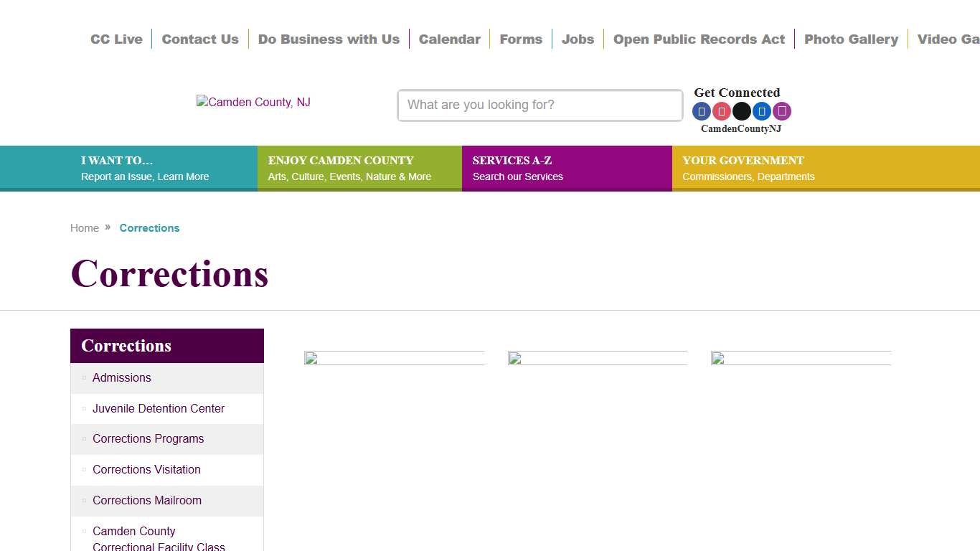Select Admissions in the Corrections sidebar
This screenshot has height=551, width=980.
point(122,378)
